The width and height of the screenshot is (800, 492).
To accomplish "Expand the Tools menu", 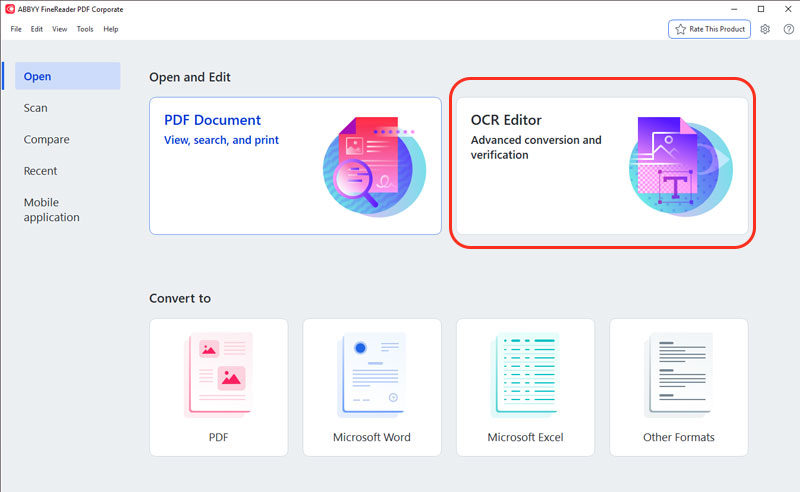I will [x=85, y=29].
